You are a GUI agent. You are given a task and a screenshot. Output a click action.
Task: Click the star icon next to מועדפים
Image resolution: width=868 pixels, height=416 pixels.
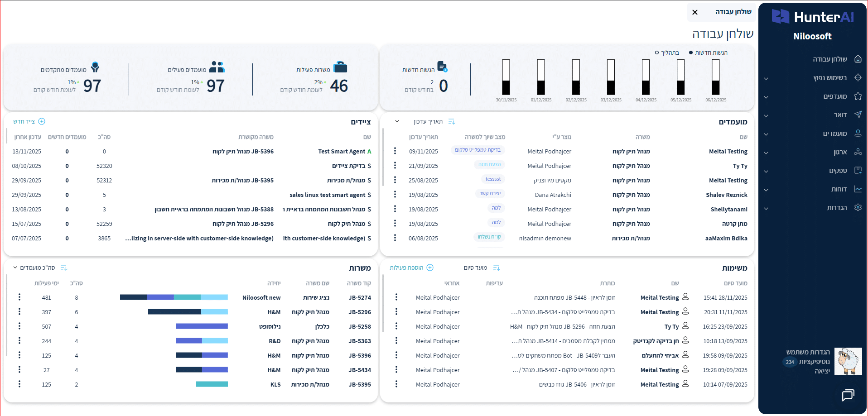858,96
